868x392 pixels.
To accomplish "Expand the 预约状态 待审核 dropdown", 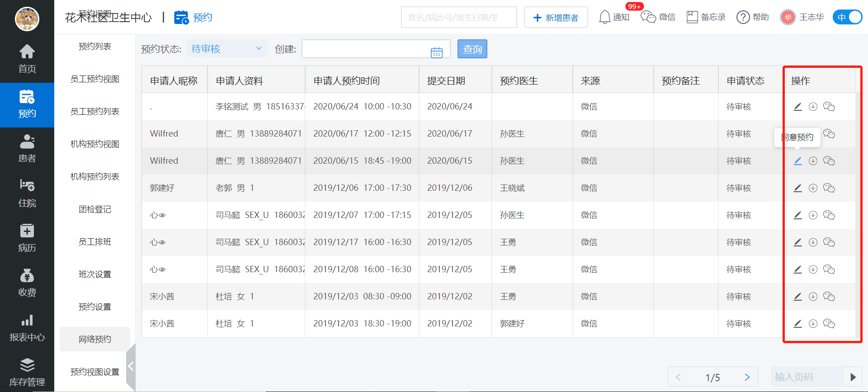I will pyautogui.click(x=226, y=48).
